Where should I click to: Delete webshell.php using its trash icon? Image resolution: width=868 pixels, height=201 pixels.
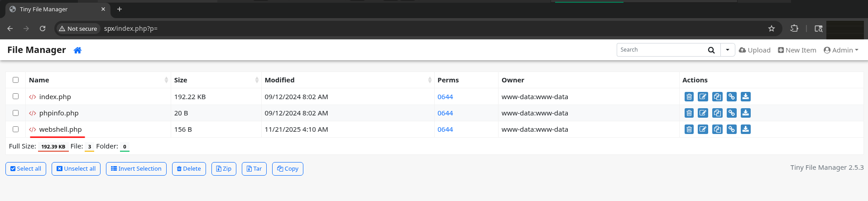click(x=689, y=129)
